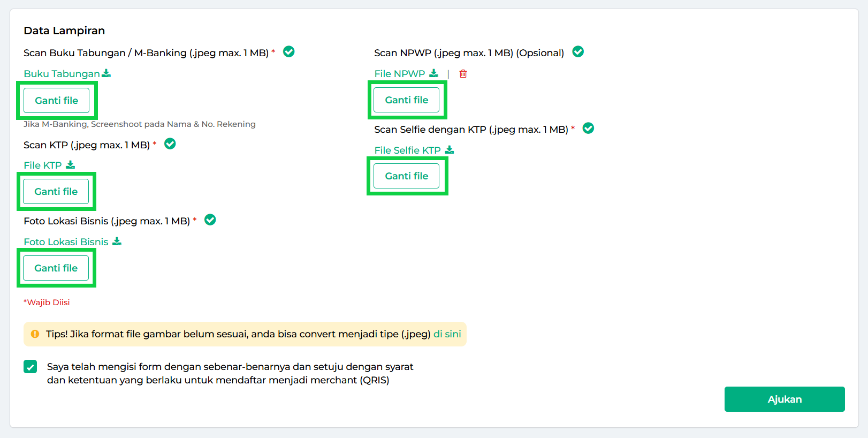Click download icon beside File NPWP
The image size is (868, 438).
click(x=434, y=73)
